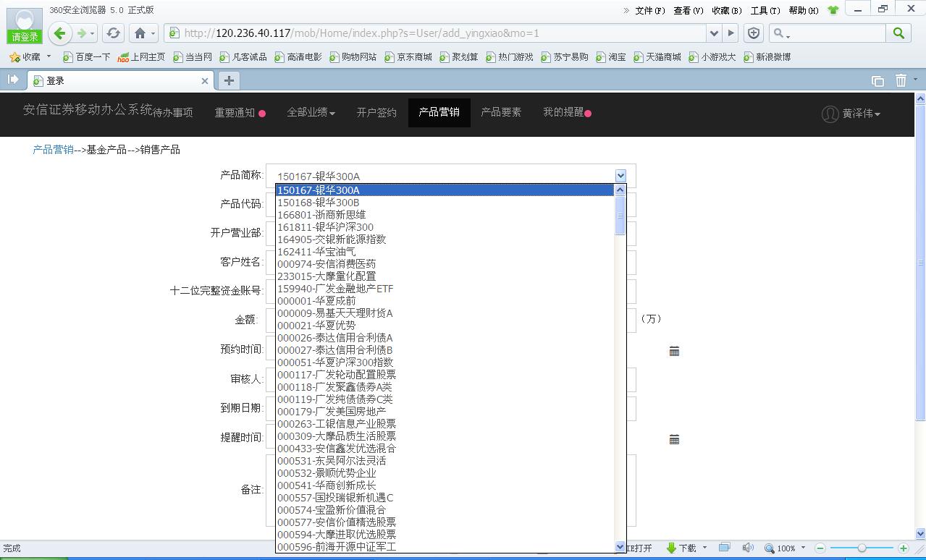The width and height of the screenshot is (926, 560).
Task: Click the shield icon beside address bar
Action: pyautogui.click(x=754, y=33)
